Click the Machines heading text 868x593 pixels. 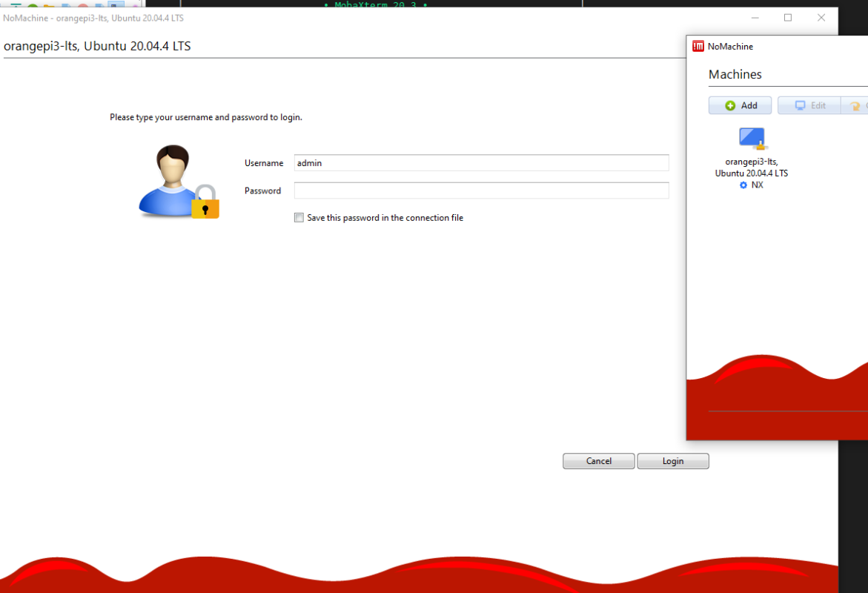735,74
